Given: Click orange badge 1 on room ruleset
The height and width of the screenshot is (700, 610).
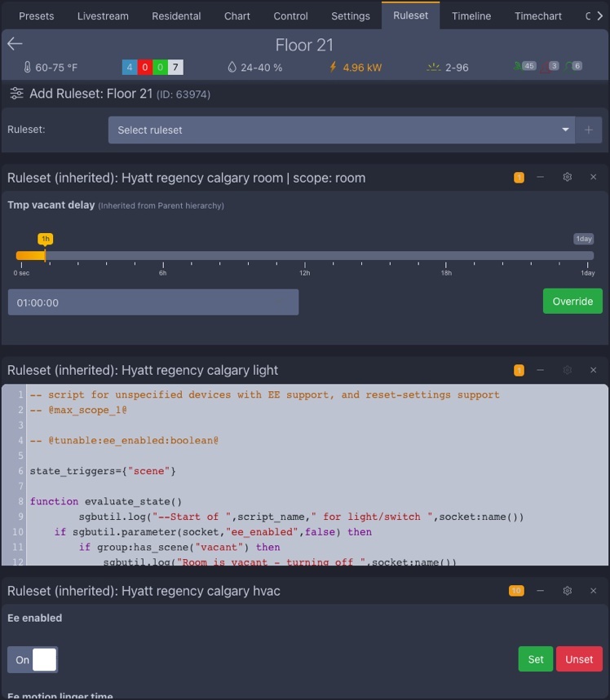Looking at the screenshot, I should (519, 178).
